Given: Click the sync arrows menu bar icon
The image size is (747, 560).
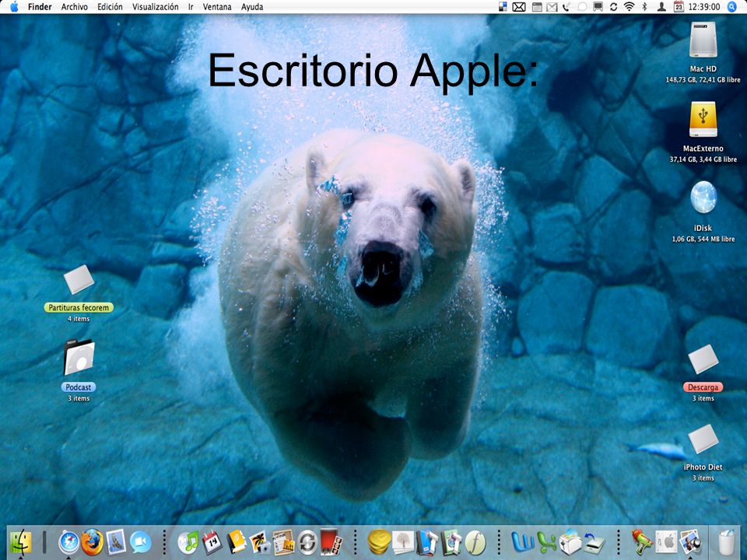Looking at the screenshot, I should (613, 7).
